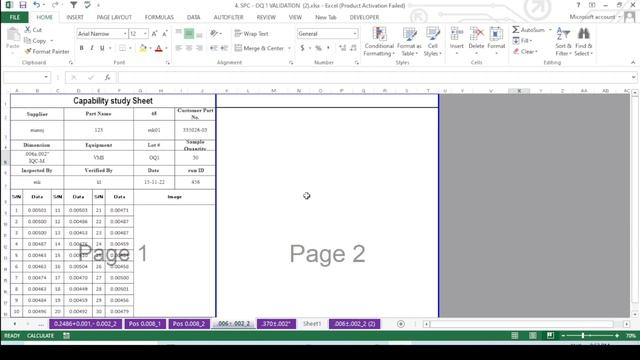Open the Merge & Center dropdown arrow

point(289,48)
